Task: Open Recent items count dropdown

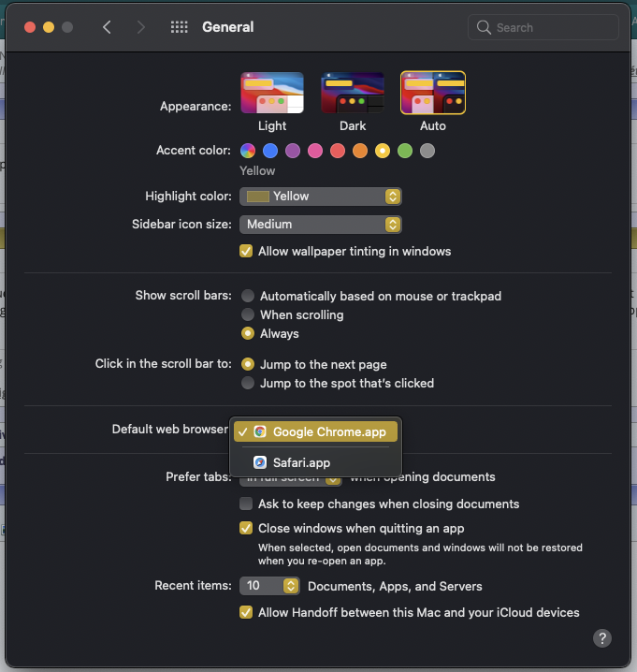Action: tap(270, 586)
